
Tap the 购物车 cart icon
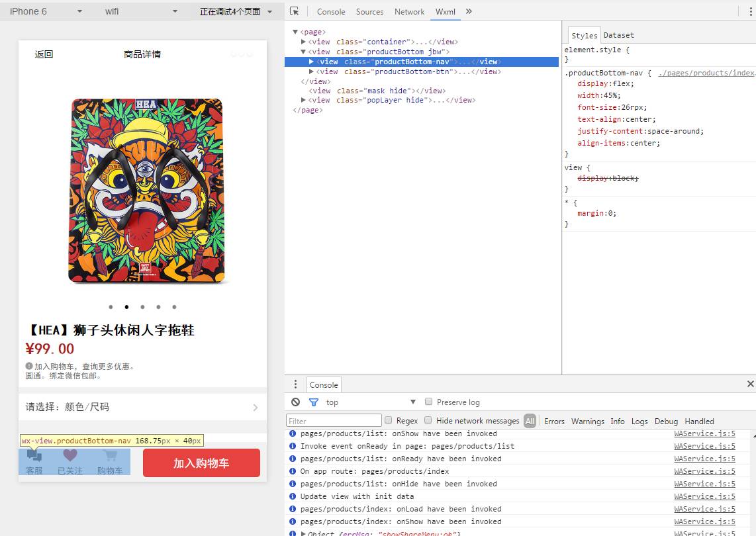tap(110, 455)
